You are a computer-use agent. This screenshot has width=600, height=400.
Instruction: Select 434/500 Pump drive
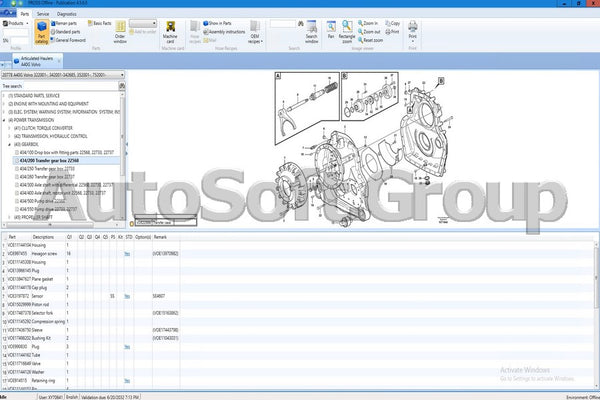point(42,201)
